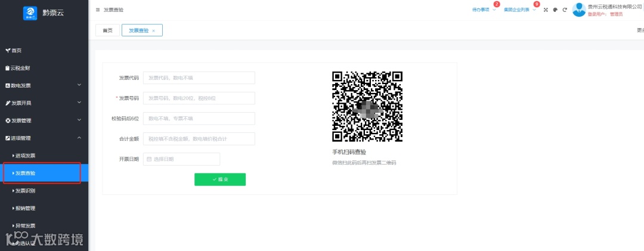Open the 集团企业列表 dropdown
The image size is (644, 251).
coord(519,10)
